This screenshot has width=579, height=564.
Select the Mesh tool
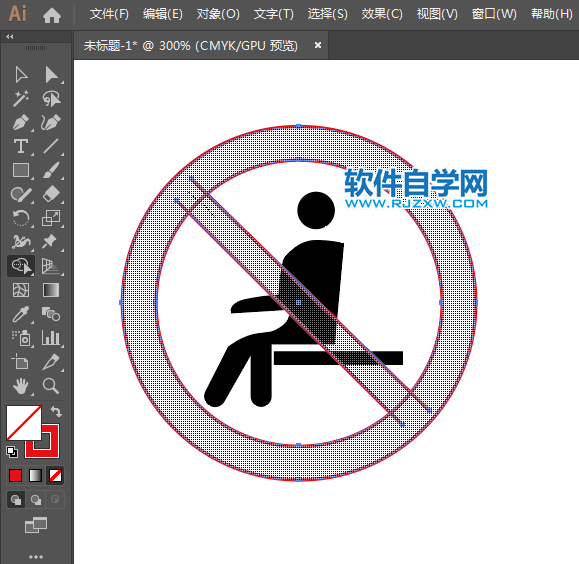(21, 290)
